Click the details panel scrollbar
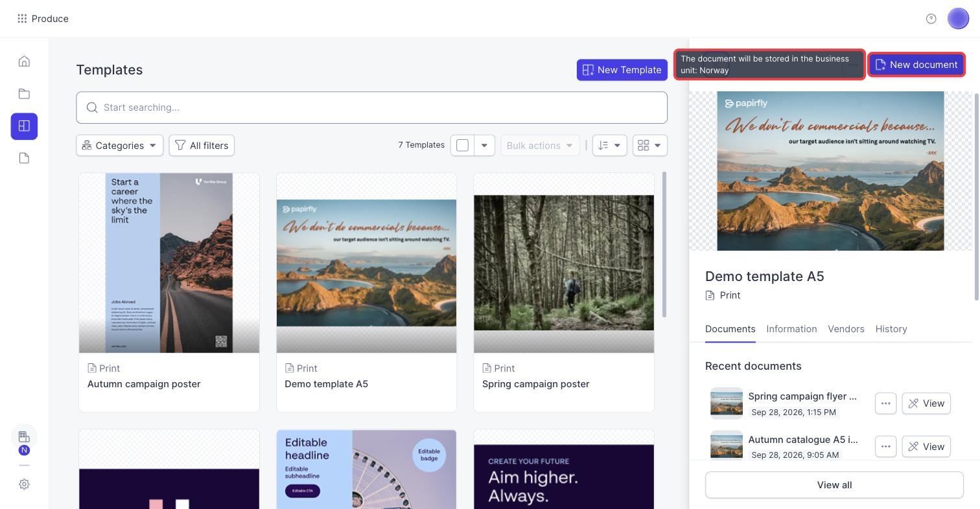The image size is (980, 509). pos(977,197)
